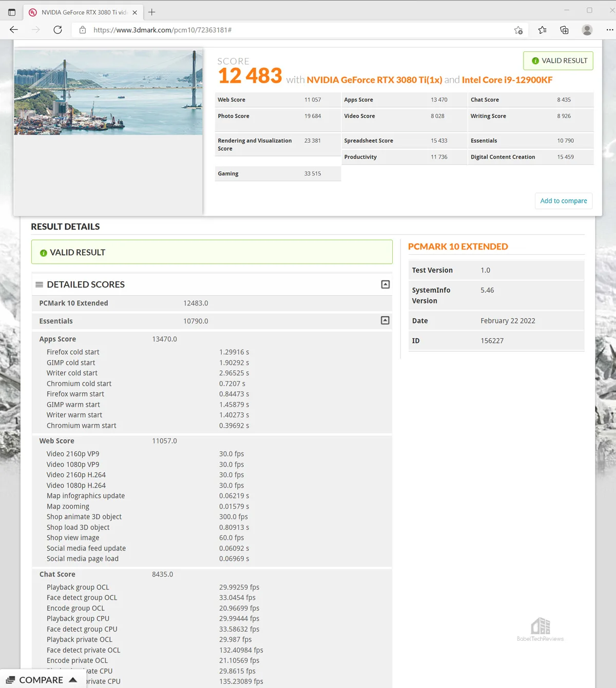
Task: Collapse the Essentials section
Action: coord(385,320)
